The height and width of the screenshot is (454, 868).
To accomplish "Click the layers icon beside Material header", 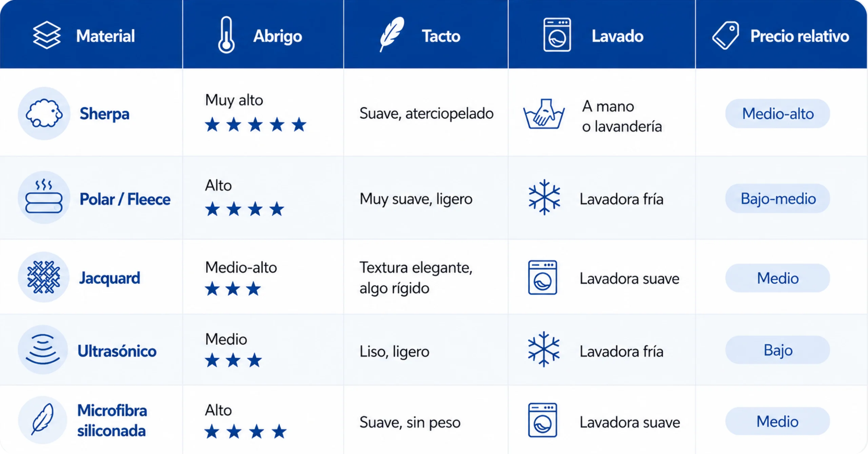I will click(x=47, y=35).
